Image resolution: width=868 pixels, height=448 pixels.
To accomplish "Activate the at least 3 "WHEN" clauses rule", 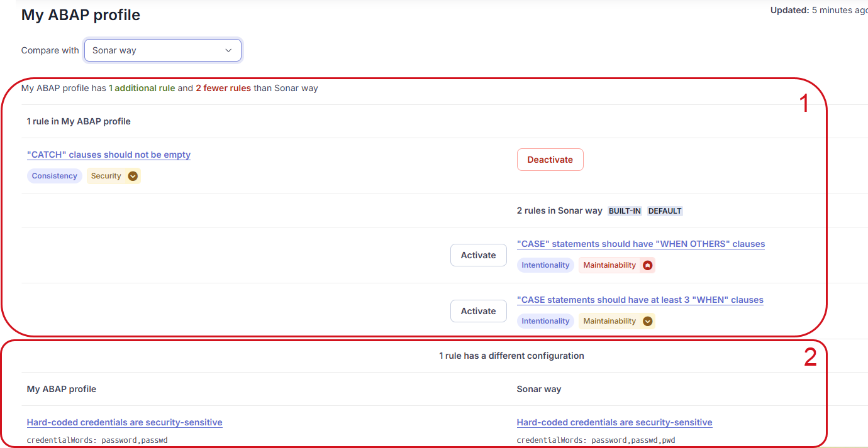I will [x=479, y=311].
